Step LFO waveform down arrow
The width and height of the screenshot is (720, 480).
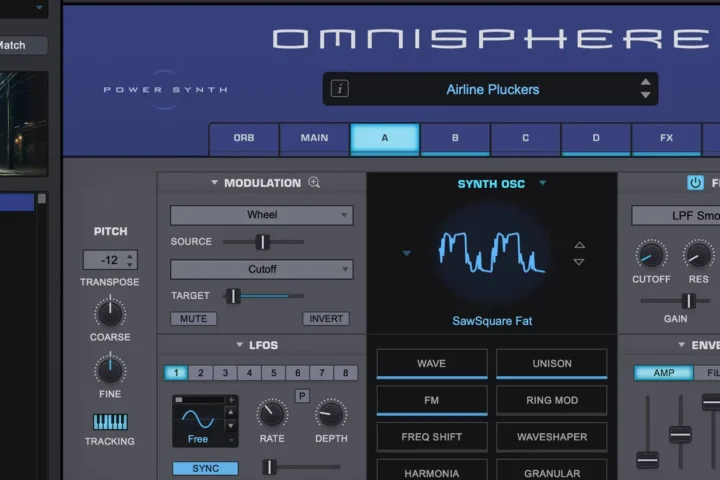231,426
